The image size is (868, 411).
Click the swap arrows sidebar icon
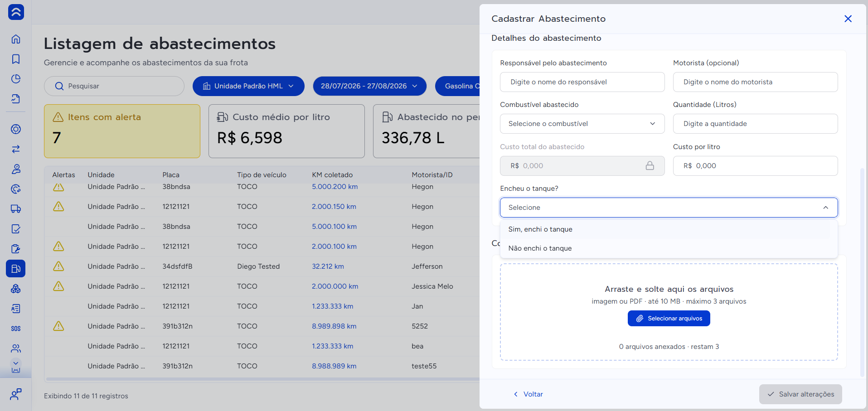click(16, 149)
